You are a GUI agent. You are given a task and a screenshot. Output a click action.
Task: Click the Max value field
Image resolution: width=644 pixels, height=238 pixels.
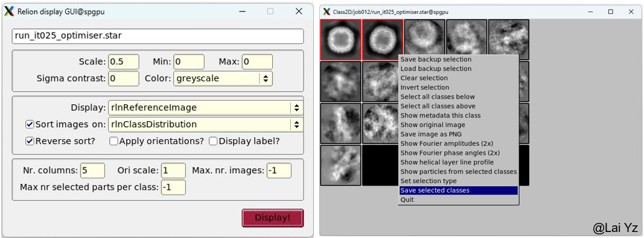pyautogui.click(x=257, y=62)
